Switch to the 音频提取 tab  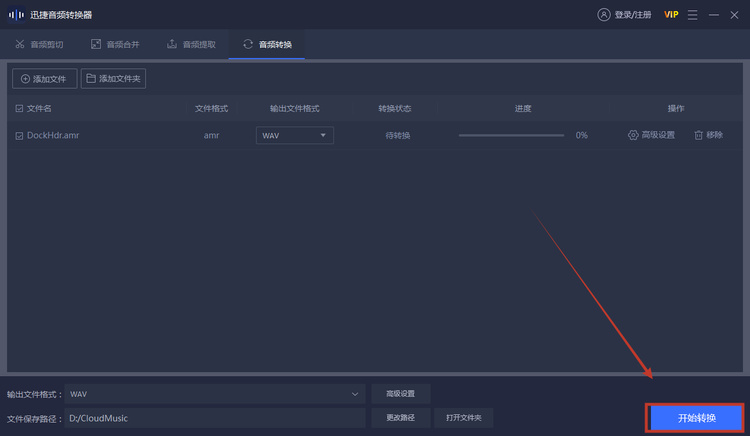tap(191, 44)
